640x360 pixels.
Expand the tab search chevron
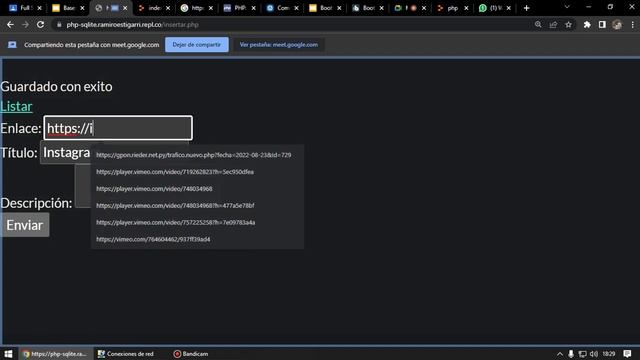[567, 7]
